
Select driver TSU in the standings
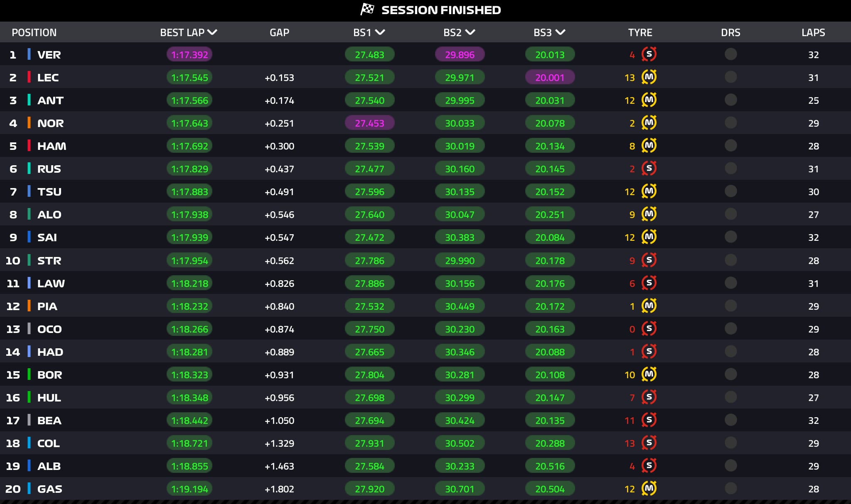(49, 192)
